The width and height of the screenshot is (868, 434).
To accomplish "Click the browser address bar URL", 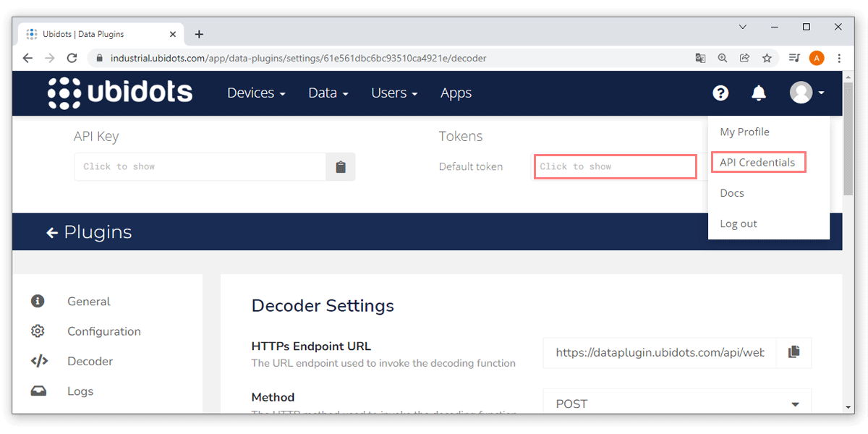I will tap(298, 59).
